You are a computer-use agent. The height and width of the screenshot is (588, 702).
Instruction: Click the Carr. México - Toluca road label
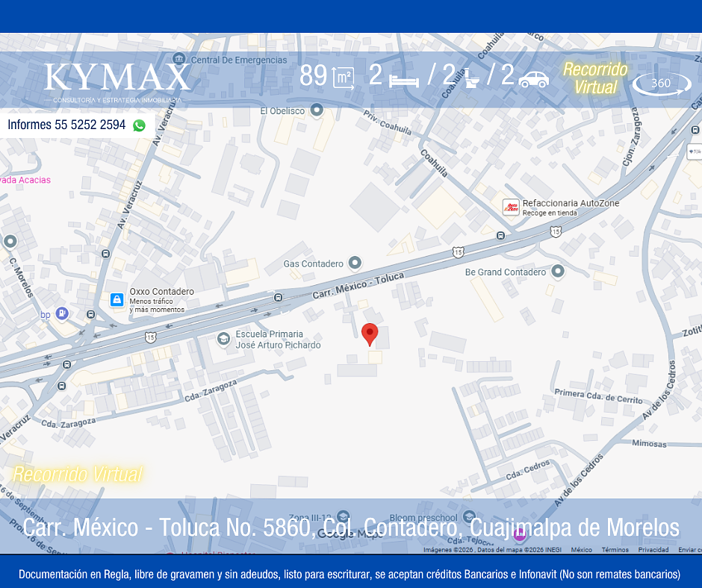[x=358, y=286]
